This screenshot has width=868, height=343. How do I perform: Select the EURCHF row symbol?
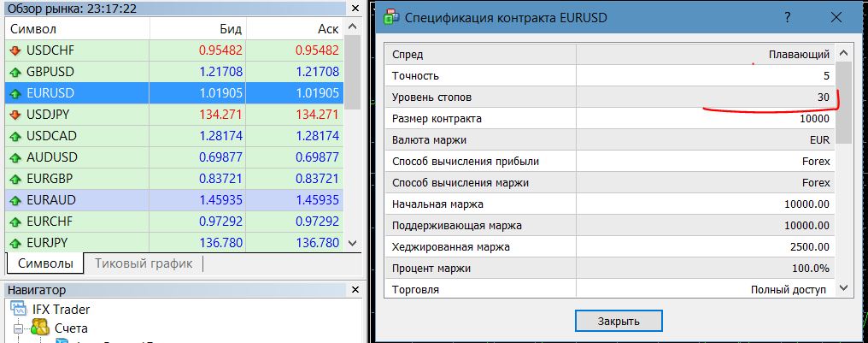coord(50,222)
